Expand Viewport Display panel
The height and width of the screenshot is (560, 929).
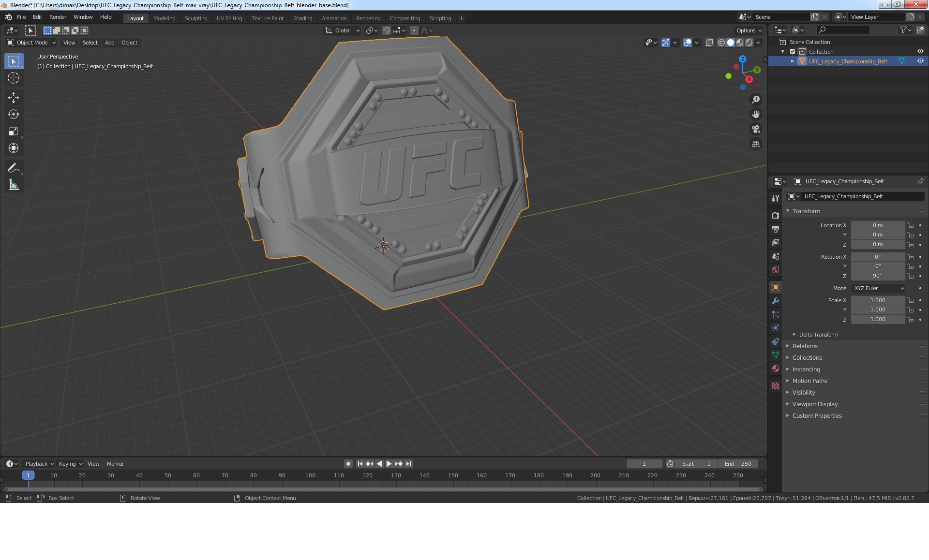[815, 404]
